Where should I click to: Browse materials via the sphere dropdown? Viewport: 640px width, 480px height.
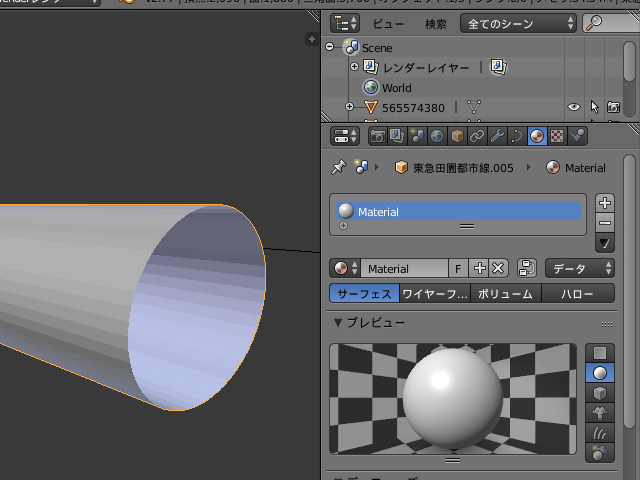coord(345,269)
